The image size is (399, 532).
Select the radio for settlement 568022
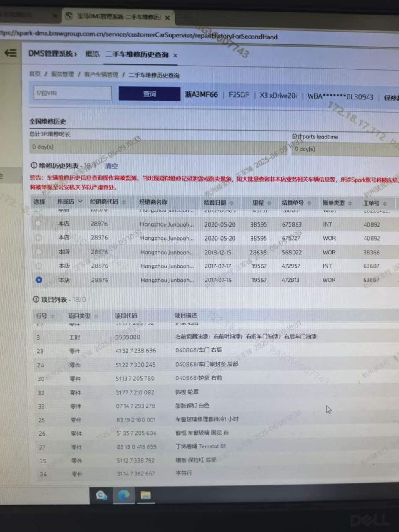[x=38, y=251]
